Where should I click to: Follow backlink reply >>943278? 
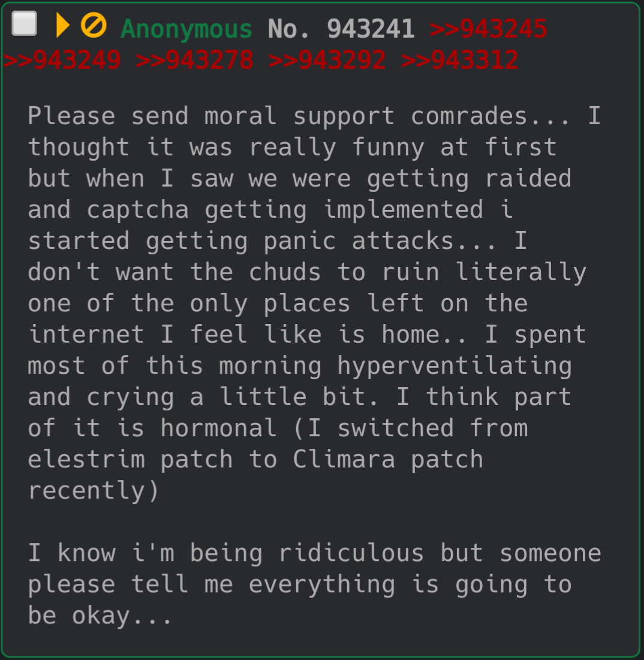click(x=195, y=60)
